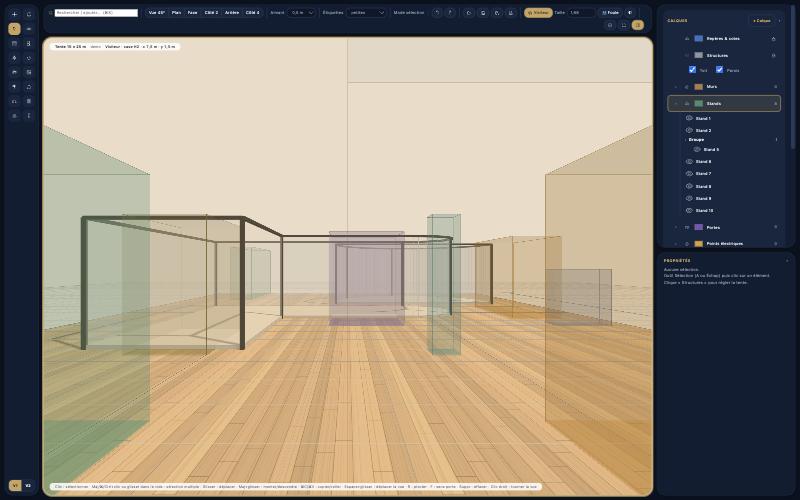Click the highlighted yellow layout icon under Foule

(637, 25)
